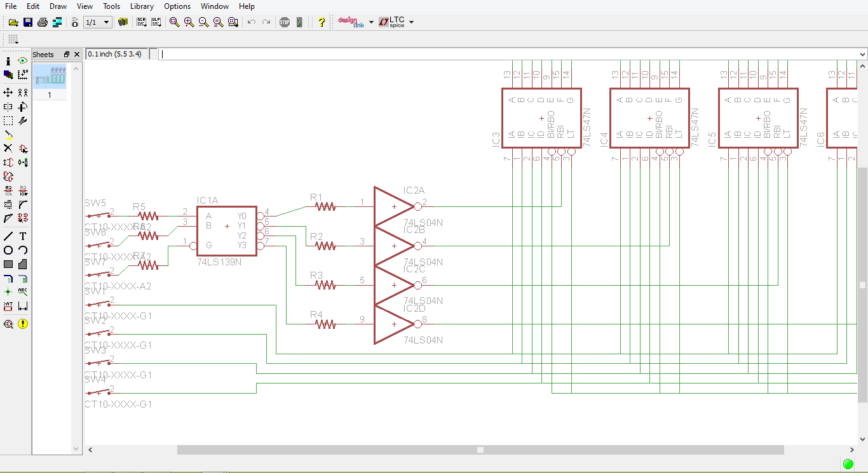Screen dimensions: 868x473
Task: Select the Show (eye) tool
Action: [23, 61]
